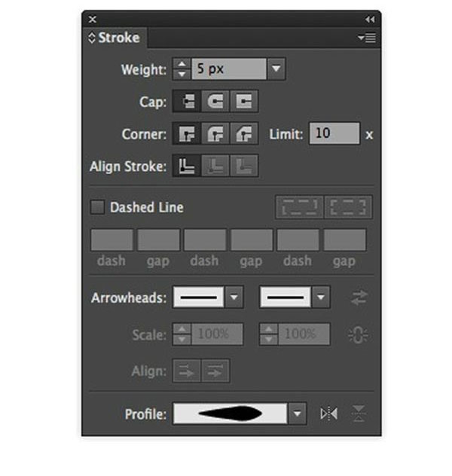Image resolution: width=452 pixels, height=476 pixels.
Task: Expand the Profile dropdown list
Action: click(x=298, y=413)
